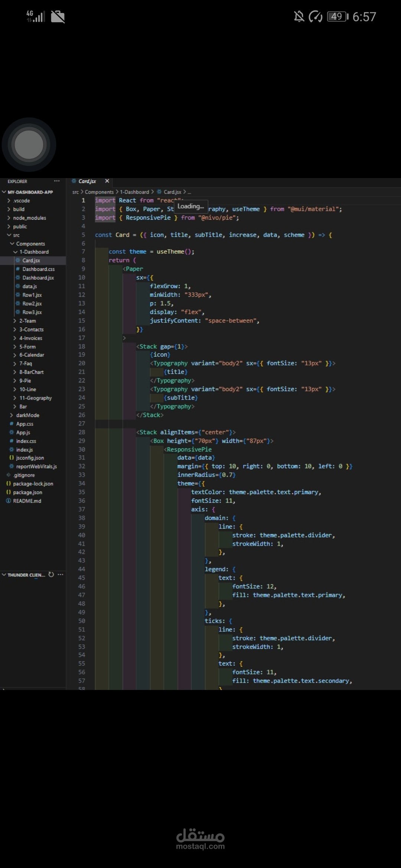Image resolution: width=401 pixels, height=868 pixels.
Task: Click Thunder Client refresh icon
Action: pyautogui.click(x=51, y=575)
